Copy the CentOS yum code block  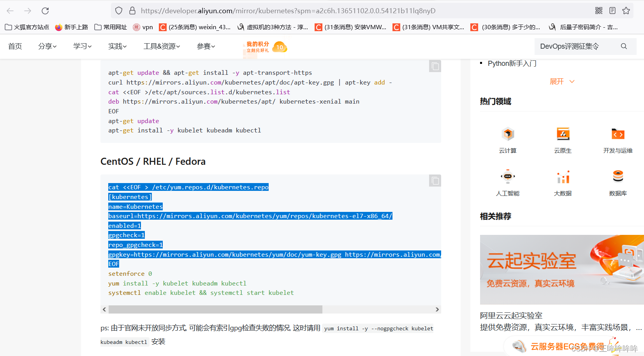pyautogui.click(x=435, y=181)
